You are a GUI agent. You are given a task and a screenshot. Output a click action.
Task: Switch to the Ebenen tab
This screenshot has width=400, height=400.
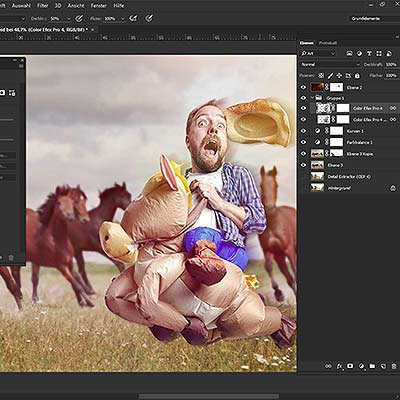(x=306, y=43)
